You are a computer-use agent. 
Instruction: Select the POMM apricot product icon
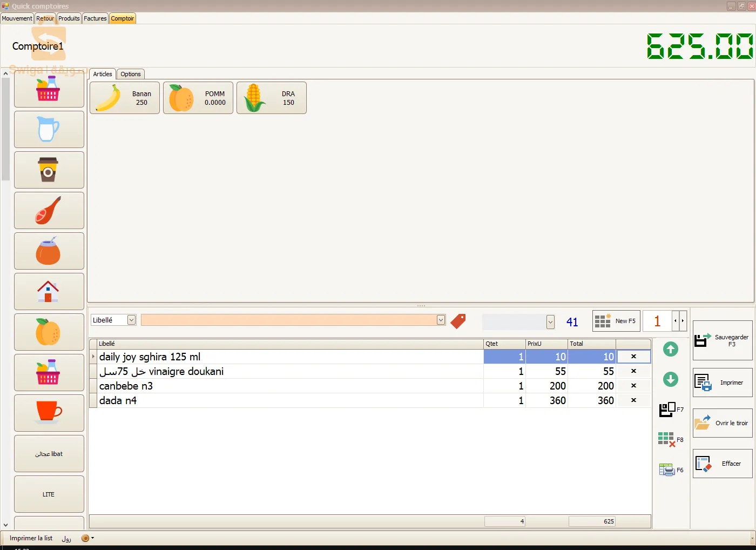pos(198,98)
